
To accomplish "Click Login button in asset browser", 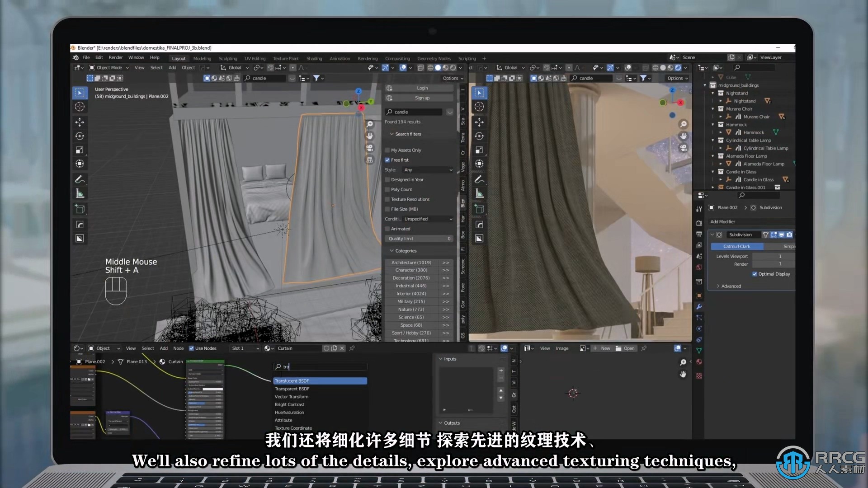I will point(421,88).
